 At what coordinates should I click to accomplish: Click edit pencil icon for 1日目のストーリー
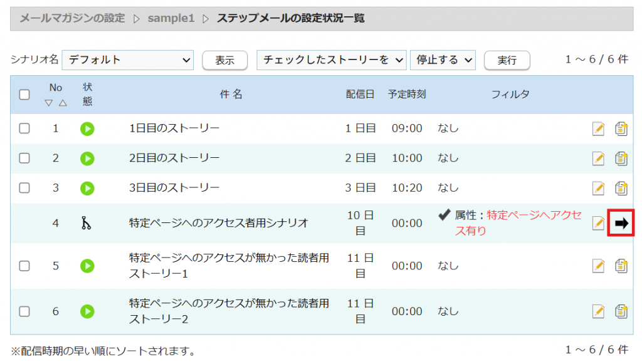click(598, 129)
